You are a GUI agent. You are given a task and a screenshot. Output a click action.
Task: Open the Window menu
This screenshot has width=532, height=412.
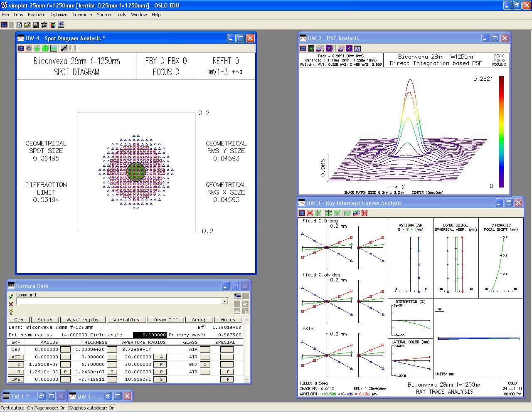point(139,15)
